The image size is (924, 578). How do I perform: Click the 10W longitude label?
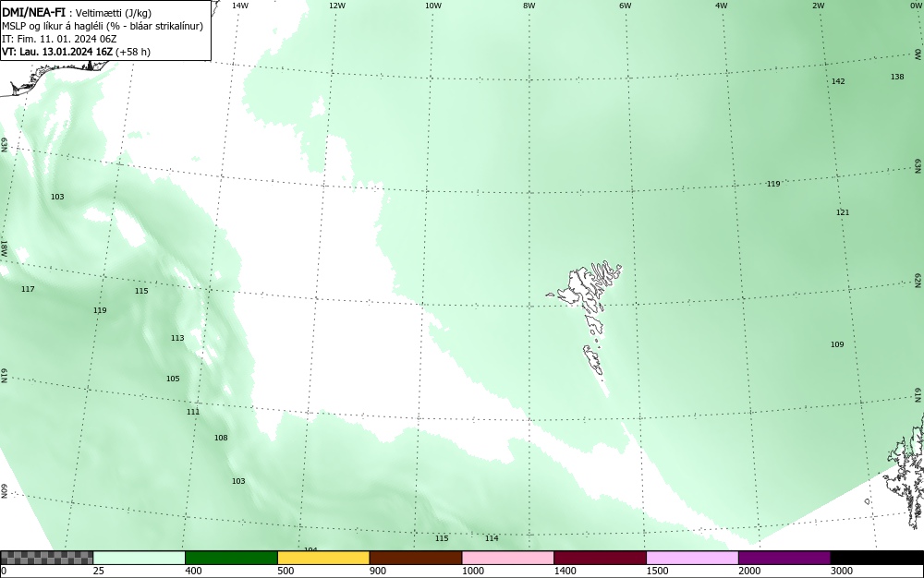tap(433, 6)
